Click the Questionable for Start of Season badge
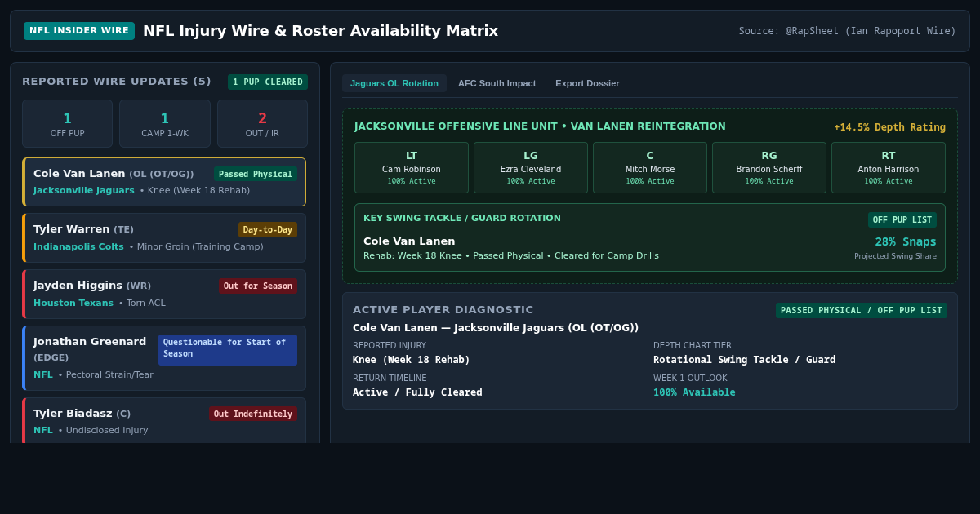 (228, 349)
